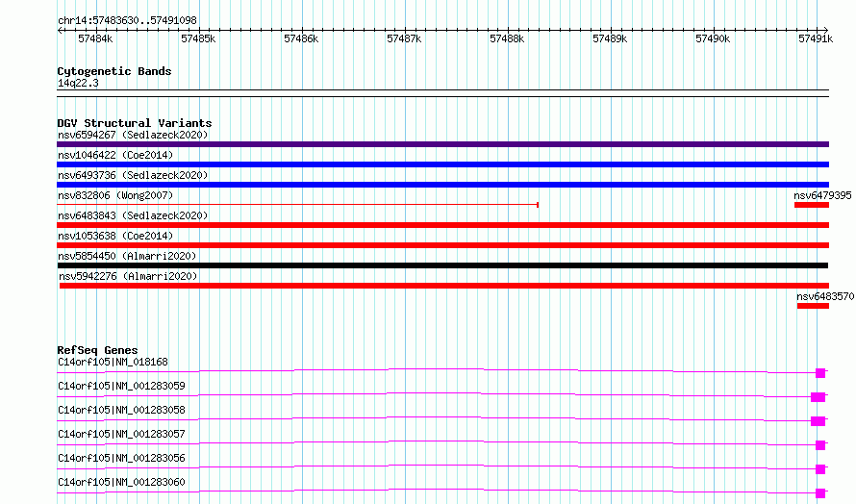Click the magenta exon box of NM_001283057

820,445
